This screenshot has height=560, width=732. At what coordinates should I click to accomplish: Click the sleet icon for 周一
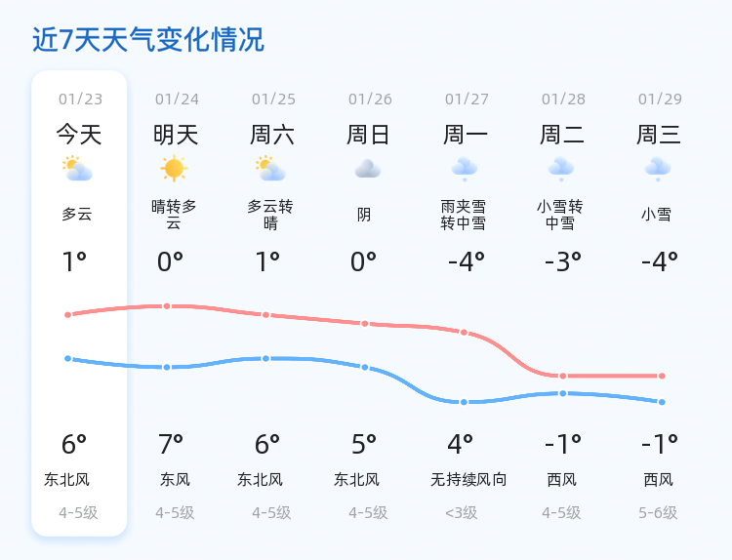click(x=464, y=169)
